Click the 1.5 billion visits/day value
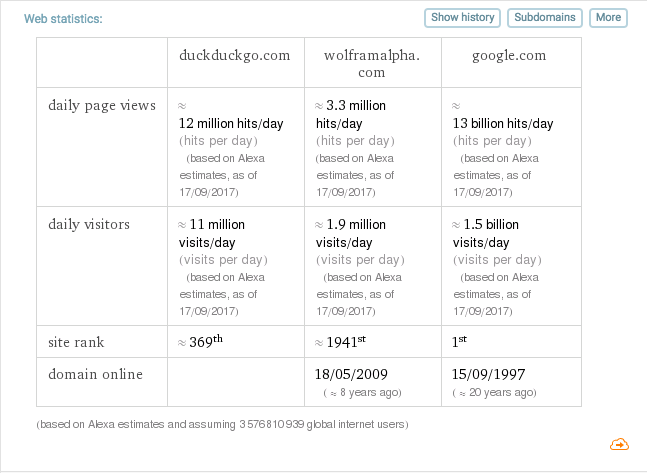Screen dimensions: 647x473 pyautogui.click(x=490, y=233)
